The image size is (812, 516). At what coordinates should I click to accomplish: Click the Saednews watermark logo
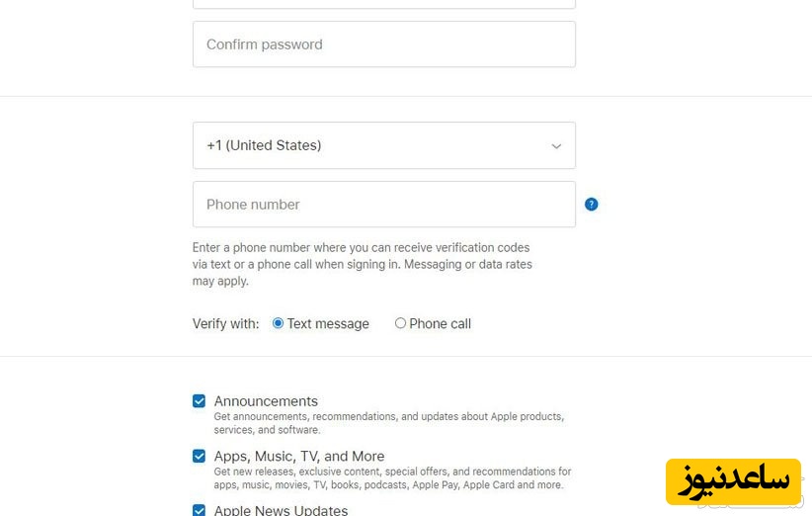(x=733, y=481)
